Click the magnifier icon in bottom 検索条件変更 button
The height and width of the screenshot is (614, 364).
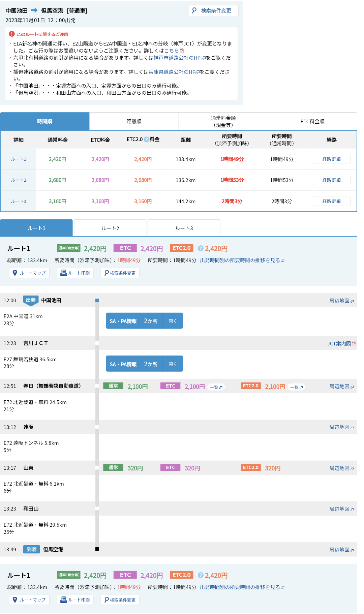tap(107, 600)
